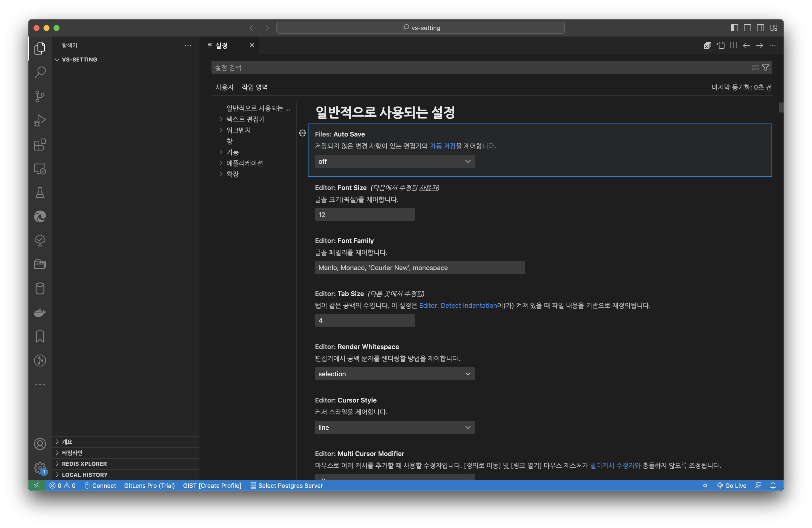Click the Font Size input field
This screenshot has width=812, height=528.
(x=364, y=214)
